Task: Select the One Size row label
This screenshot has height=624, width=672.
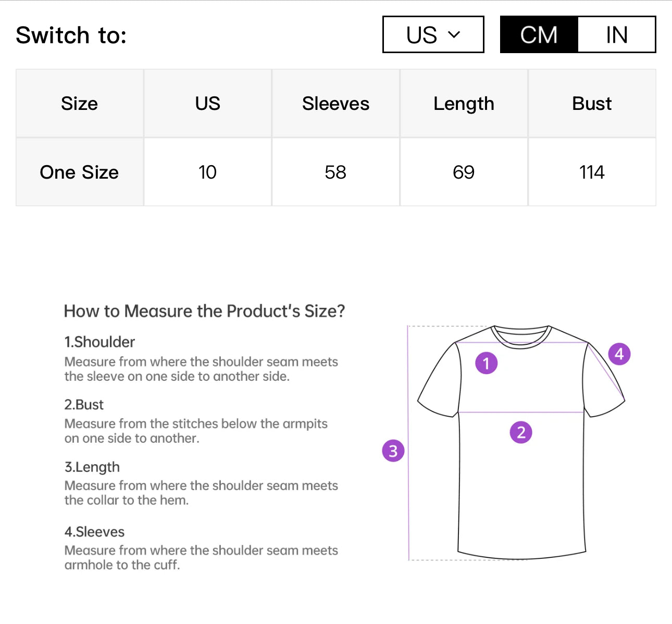Action: (x=79, y=172)
